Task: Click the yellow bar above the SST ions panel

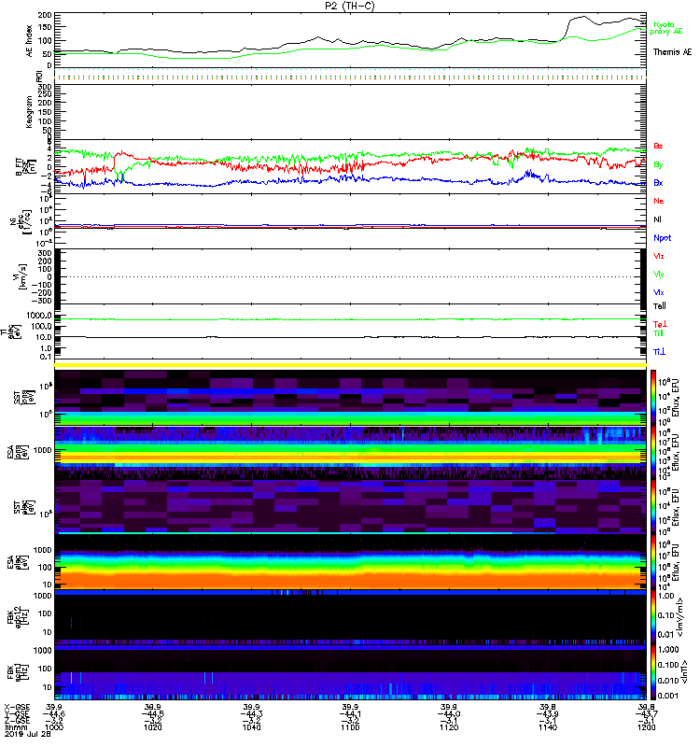Action: coord(350,365)
